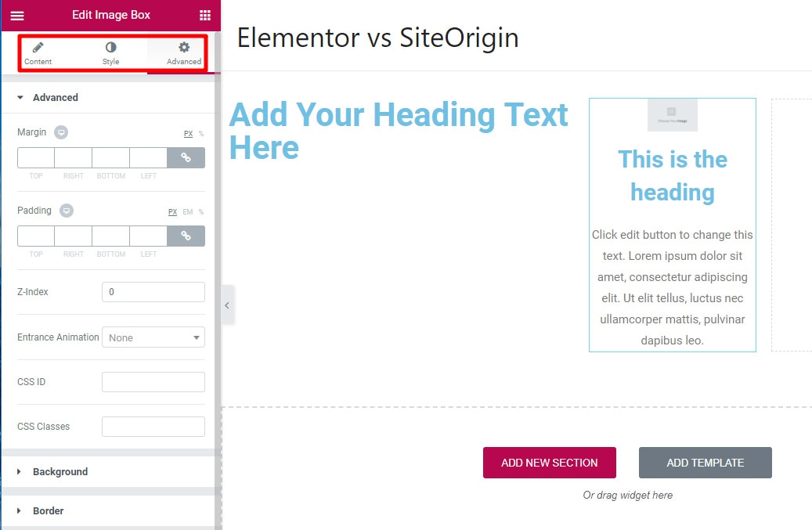Click the Padding Right input field
Screen dimensions: 812x530
click(73, 236)
